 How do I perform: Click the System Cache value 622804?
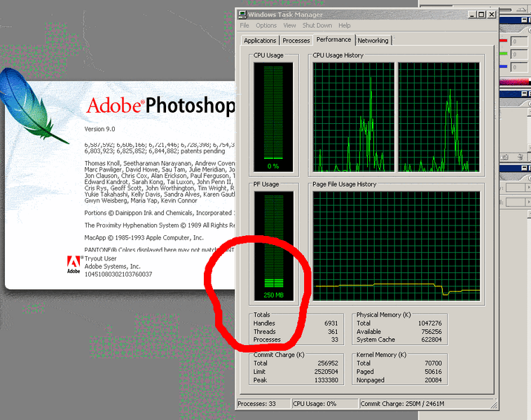pyautogui.click(x=432, y=339)
